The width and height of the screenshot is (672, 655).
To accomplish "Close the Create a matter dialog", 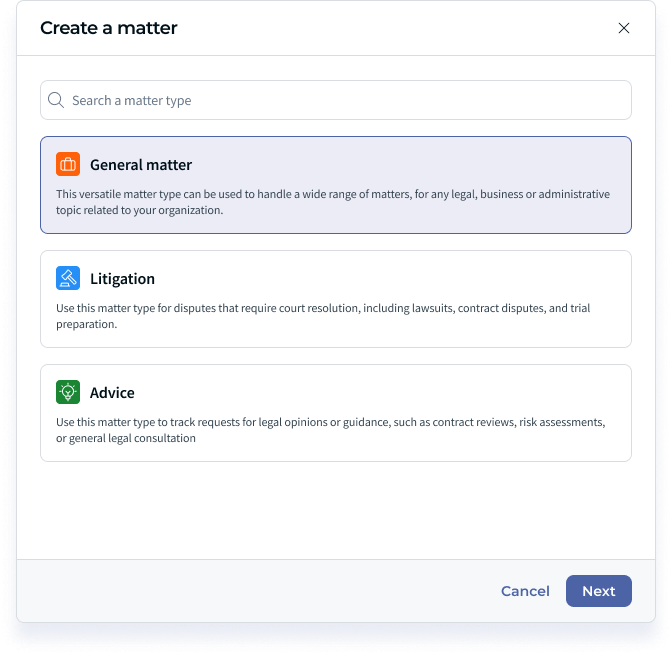I will coord(624,28).
